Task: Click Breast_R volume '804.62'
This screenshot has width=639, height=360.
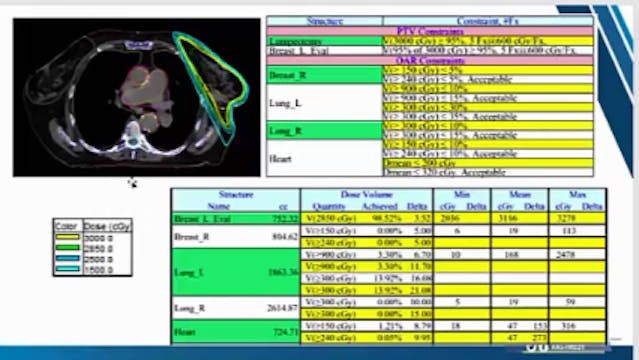Action: (x=285, y=237)
